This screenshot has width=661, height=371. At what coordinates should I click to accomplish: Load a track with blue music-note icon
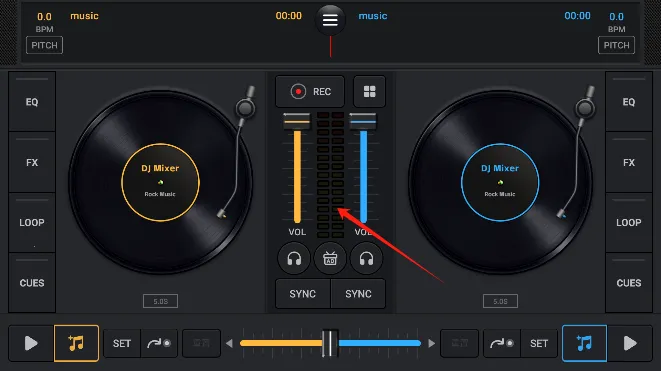point(584,343)
